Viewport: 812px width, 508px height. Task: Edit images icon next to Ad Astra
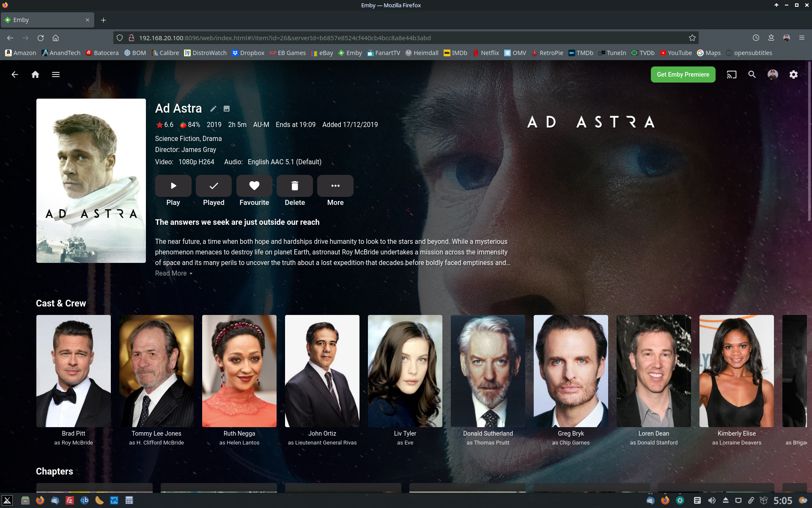[x=227, y=109]
